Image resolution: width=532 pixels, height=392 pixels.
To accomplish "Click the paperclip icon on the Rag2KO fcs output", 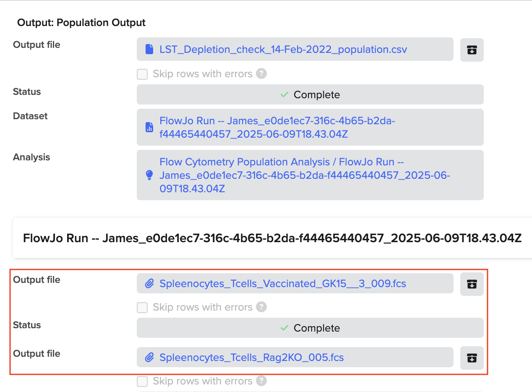I will click(150, 358).
